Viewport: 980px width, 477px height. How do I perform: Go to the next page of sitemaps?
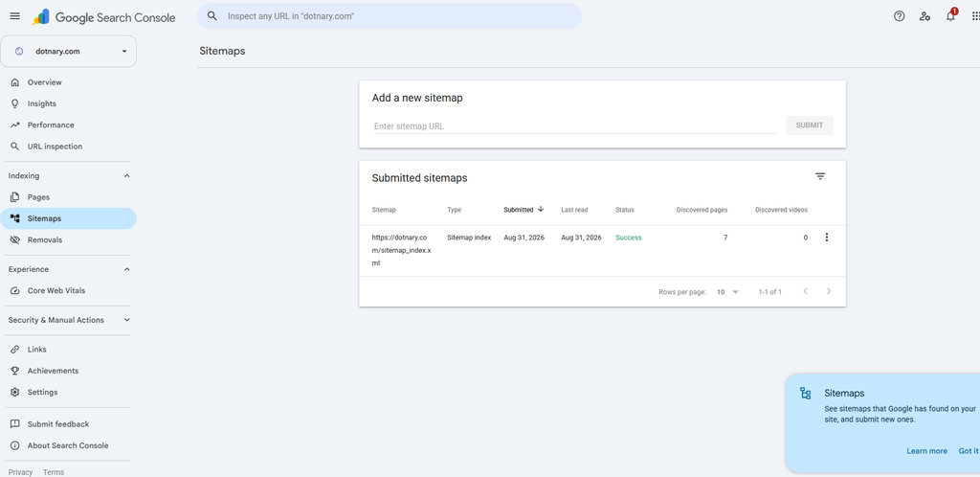[x=829, y=291]
